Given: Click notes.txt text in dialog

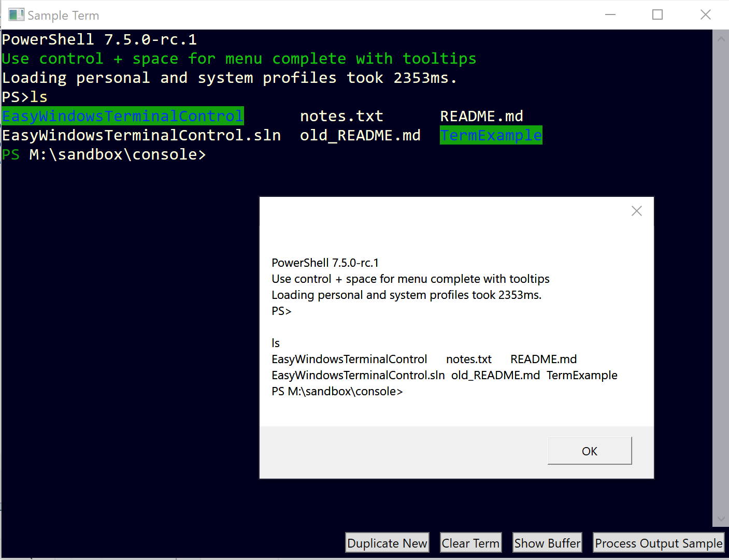Looking at the screenshot, I should 469,359.
